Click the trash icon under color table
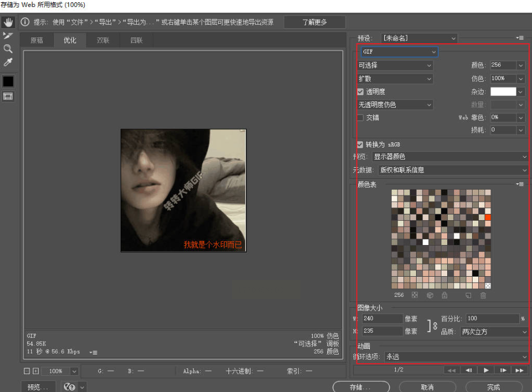532x392 pixels. point(483,295)
